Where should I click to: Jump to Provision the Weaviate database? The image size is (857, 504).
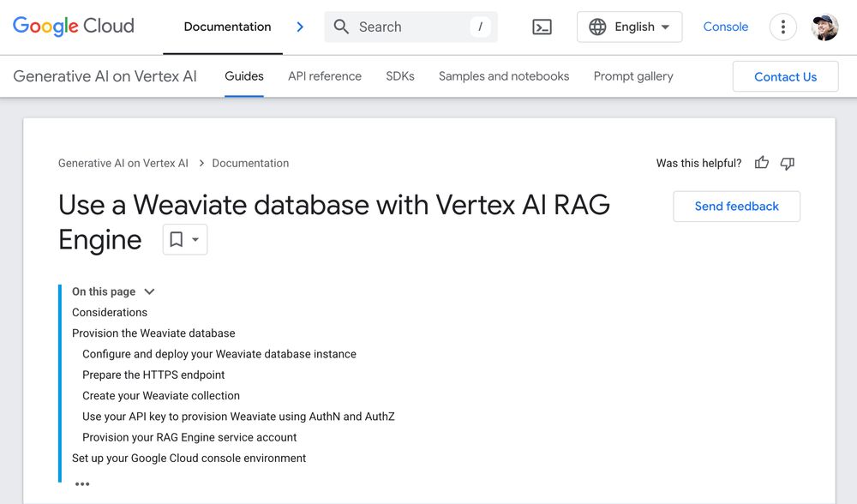[x=153, y=333]
